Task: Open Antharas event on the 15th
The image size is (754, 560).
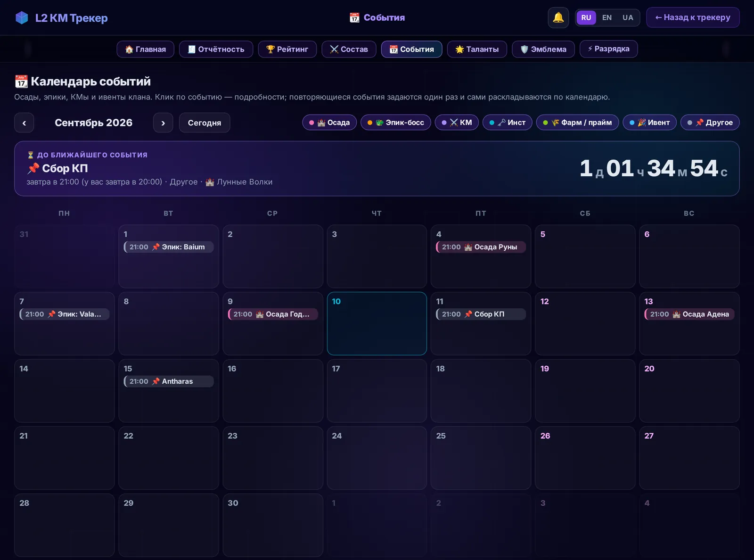Action: pos(169,381)
